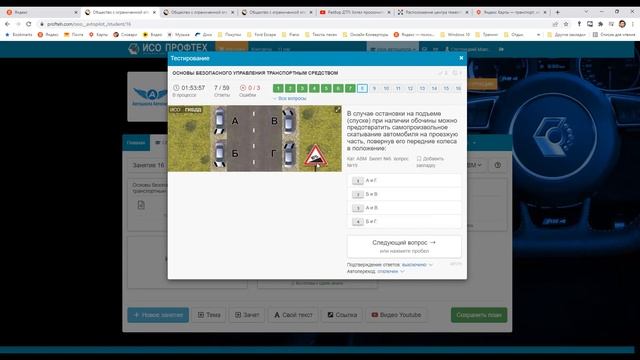Choose answer 3 'А и В'
Viewport: 640px width, 360px height.
click(404, 208)
